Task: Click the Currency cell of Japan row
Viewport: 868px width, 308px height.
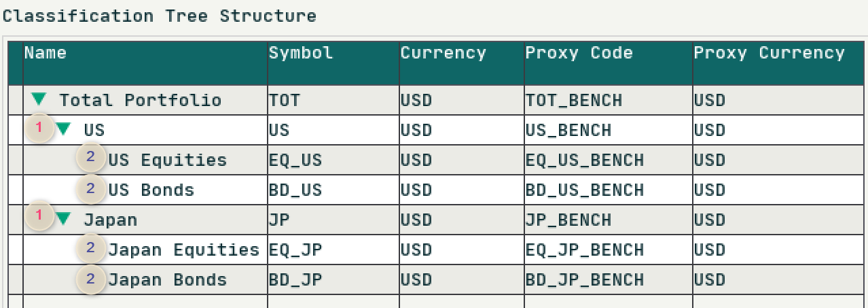Action: [x=462, y=220]
